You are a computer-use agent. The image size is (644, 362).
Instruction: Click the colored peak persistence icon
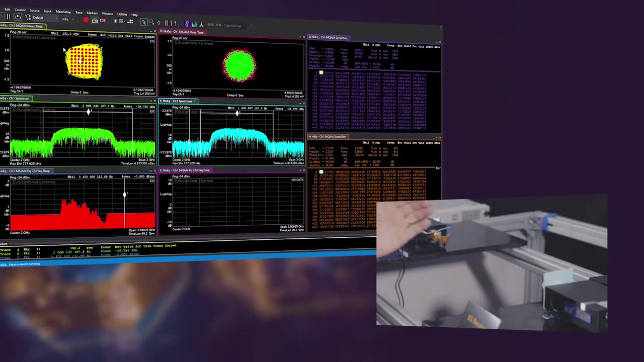(x=201, y=24)
